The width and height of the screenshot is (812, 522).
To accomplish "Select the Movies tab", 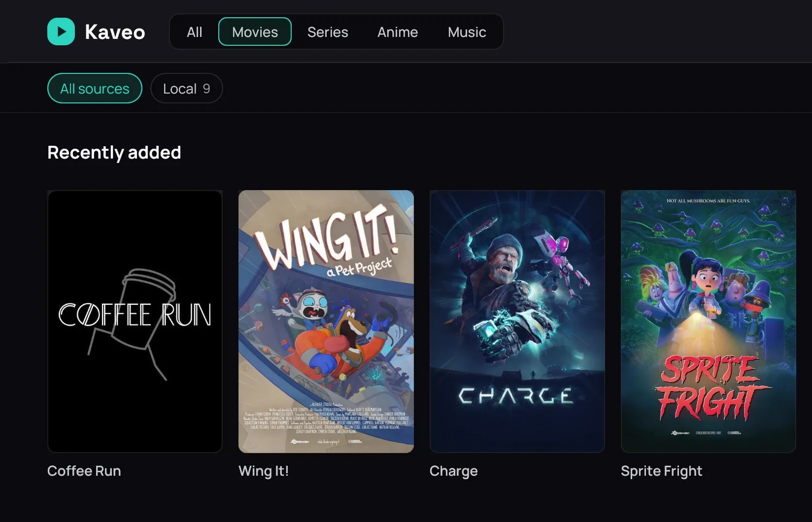I will tap(255, 32).
